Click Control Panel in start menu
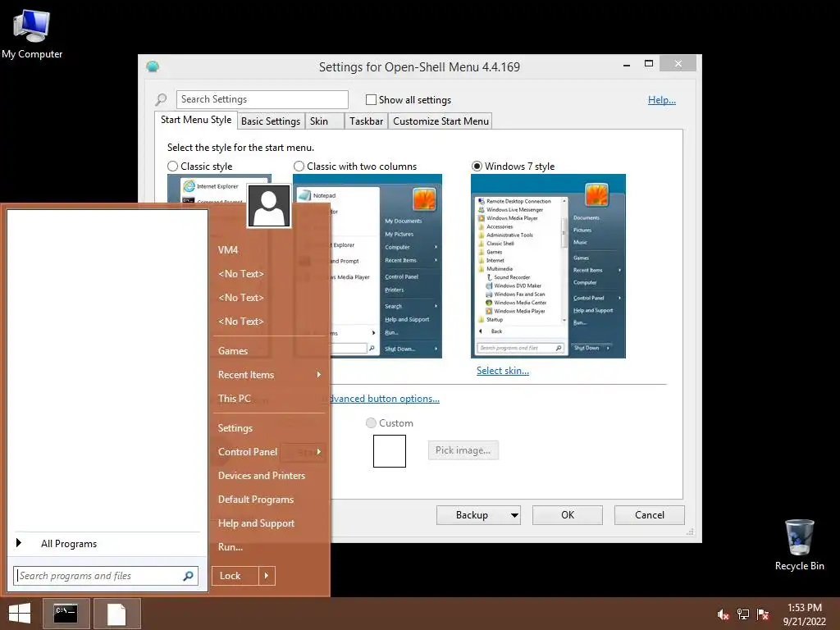 tap(248, 452)
